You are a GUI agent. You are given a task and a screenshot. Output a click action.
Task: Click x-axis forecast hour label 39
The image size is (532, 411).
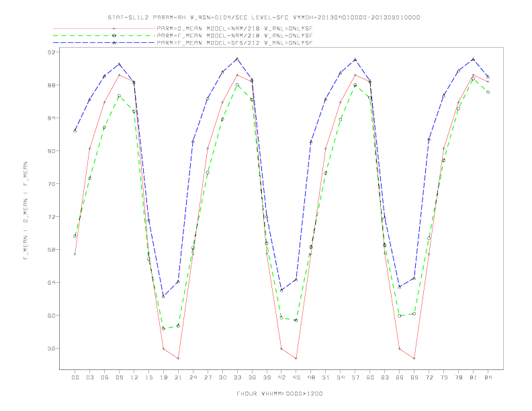[x=267, y=377]
